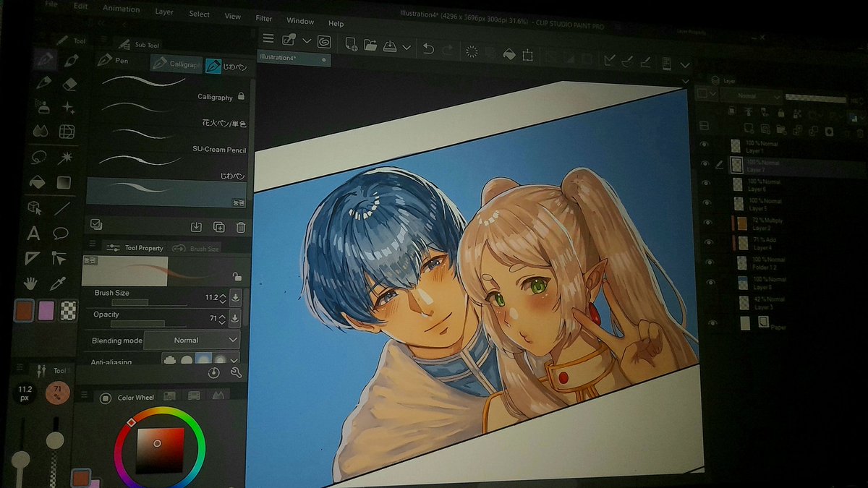This screenshot has height=488, width=868.
Task: Choose the Eyedropper tool
Action: pos(59,282)
